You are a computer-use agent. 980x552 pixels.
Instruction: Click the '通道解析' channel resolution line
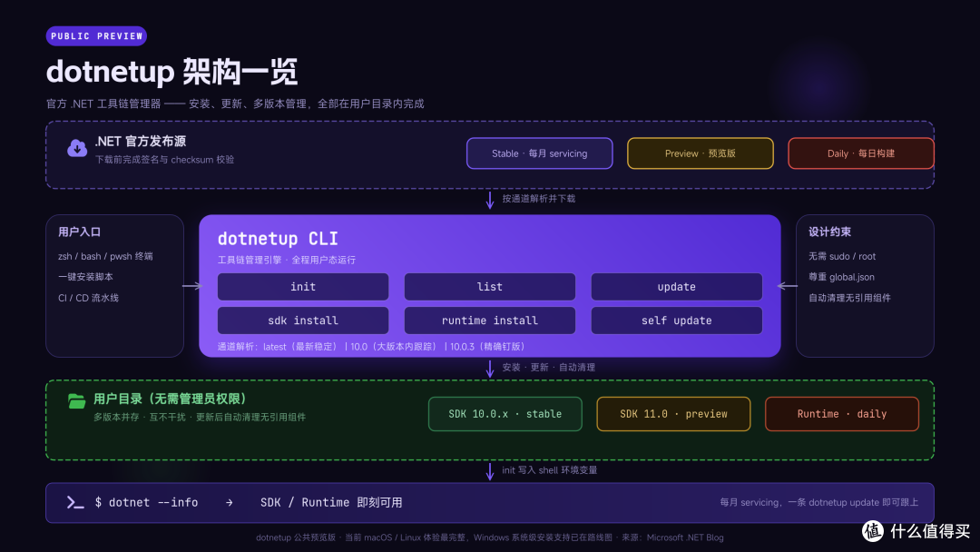(x=372, y=346)
